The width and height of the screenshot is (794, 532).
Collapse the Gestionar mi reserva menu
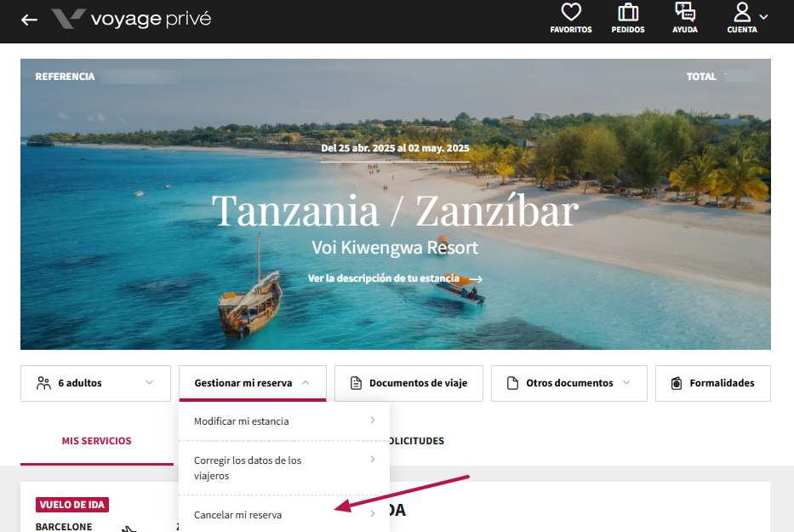(x=252, y=383)
